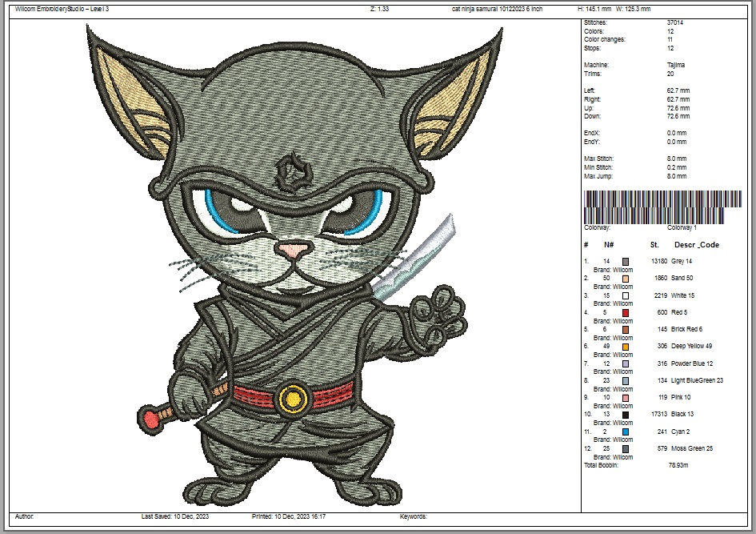Select the 'Keywords:' footer label
756x534 pixels.
pyautogui.click(x=413, y=516)
